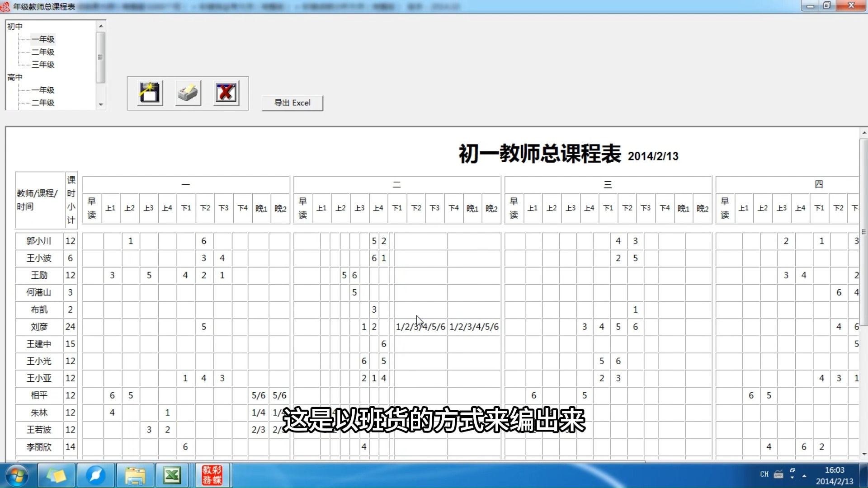Click the Internet Explorer taskbar icon
Viewport: 868px width, 488px height.
coord(96,474)
